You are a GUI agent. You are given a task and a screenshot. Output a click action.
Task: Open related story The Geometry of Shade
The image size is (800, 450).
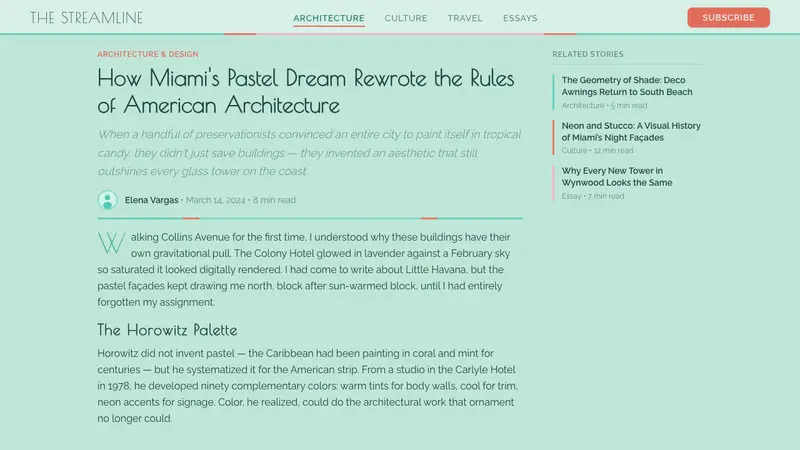(627, 86)
